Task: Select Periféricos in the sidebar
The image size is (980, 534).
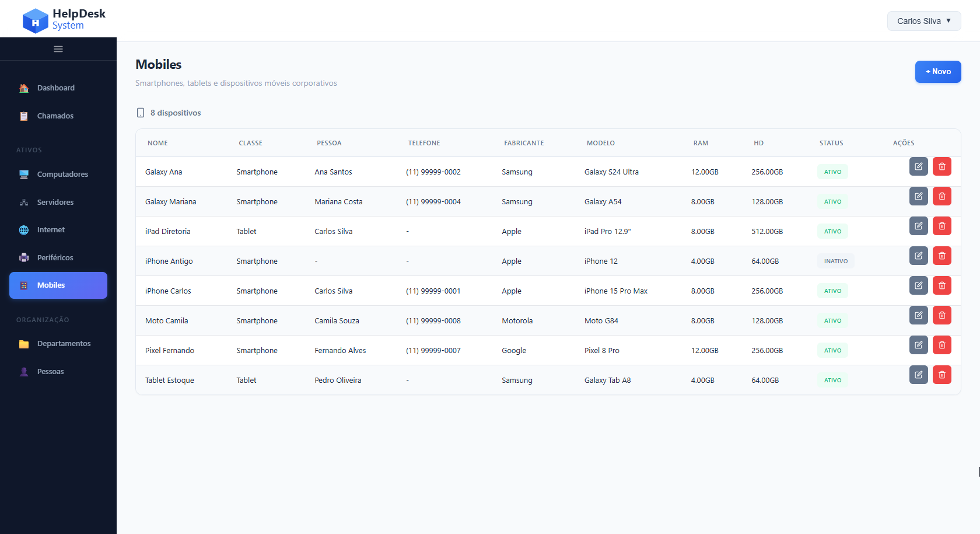Action: tap(55, 258)
